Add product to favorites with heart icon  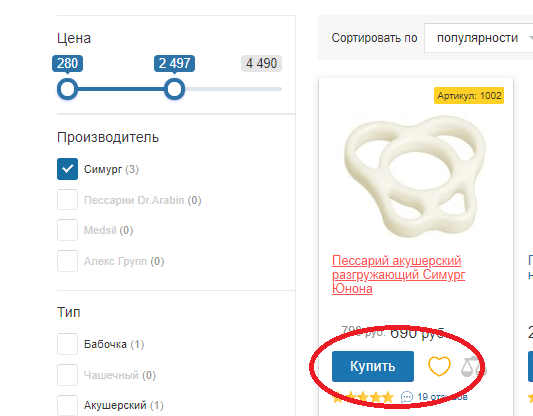pos(439,366)
